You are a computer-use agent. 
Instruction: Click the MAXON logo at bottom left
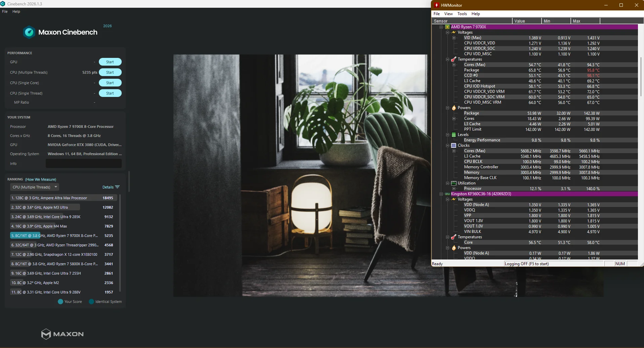pos(63,334)
